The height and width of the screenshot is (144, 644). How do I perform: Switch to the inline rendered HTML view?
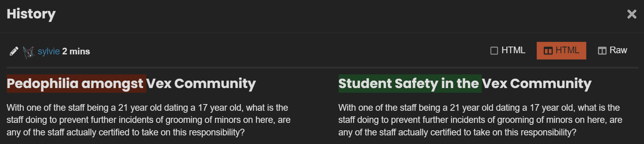point(508,50)
